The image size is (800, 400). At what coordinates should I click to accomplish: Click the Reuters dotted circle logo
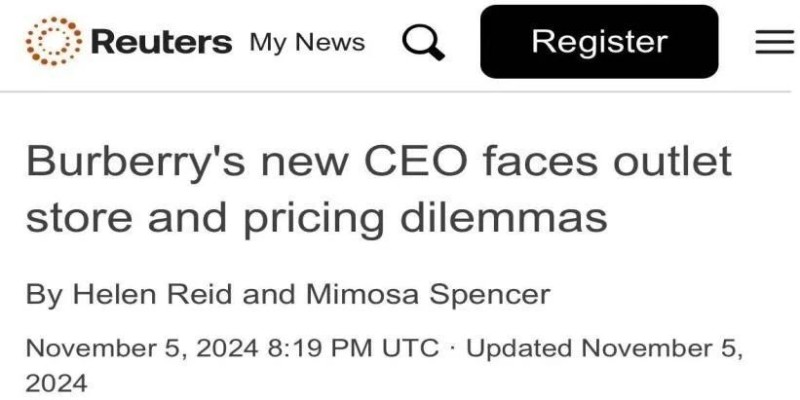pyautogui.click(x=53, y=41)
